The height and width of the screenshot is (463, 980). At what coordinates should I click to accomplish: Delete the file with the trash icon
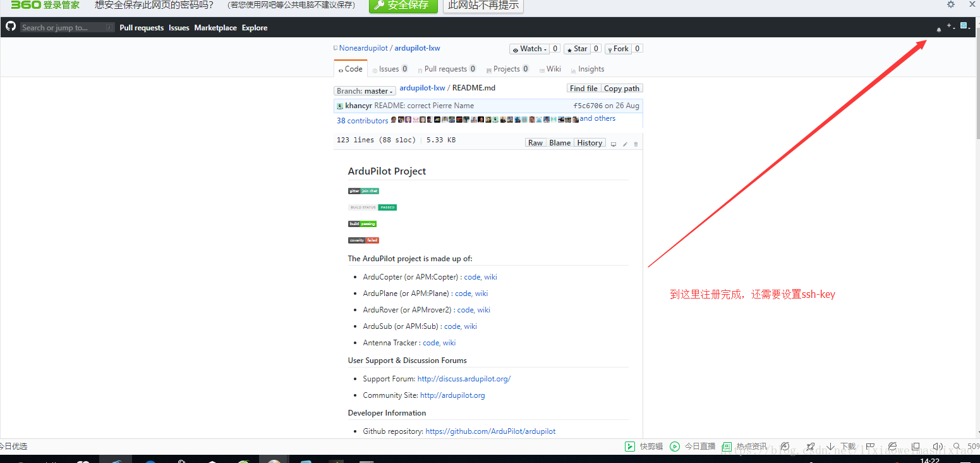click(x=636, y=144)
